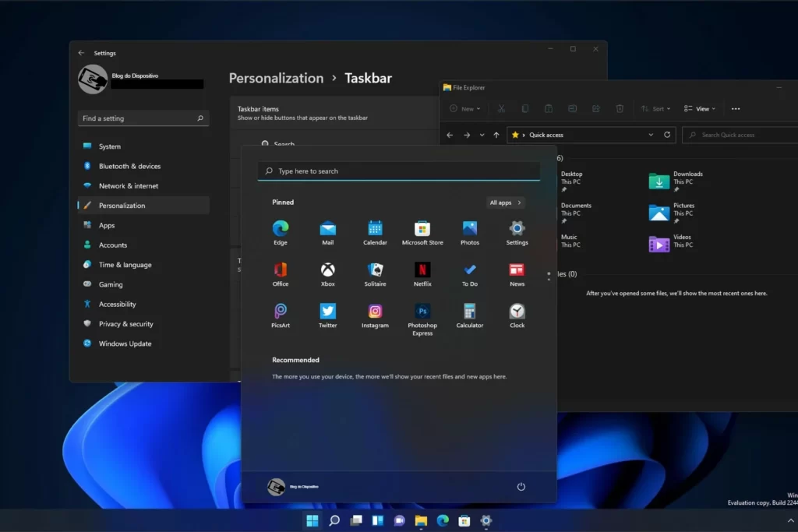
Task: Select Desktop folder in Quick access
Action: click(x=571, y=181)
